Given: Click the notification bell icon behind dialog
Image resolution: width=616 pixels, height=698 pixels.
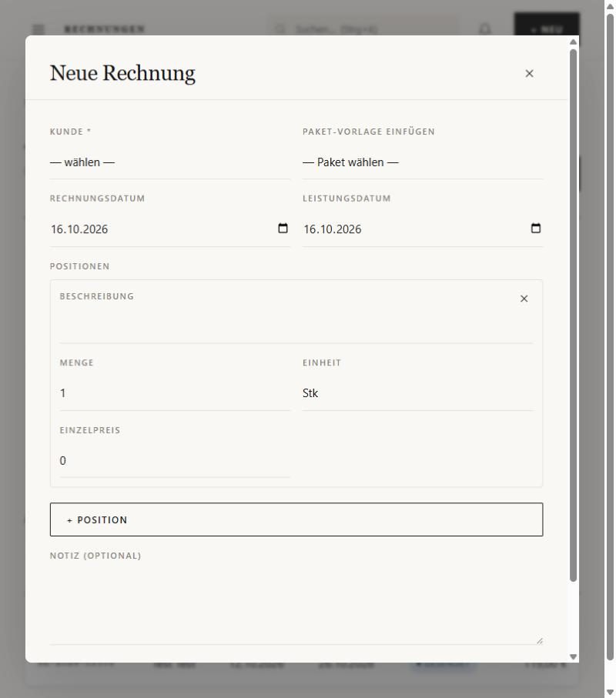Looking at the screenshot, I should pyautogui.click(x=485, y=29).
